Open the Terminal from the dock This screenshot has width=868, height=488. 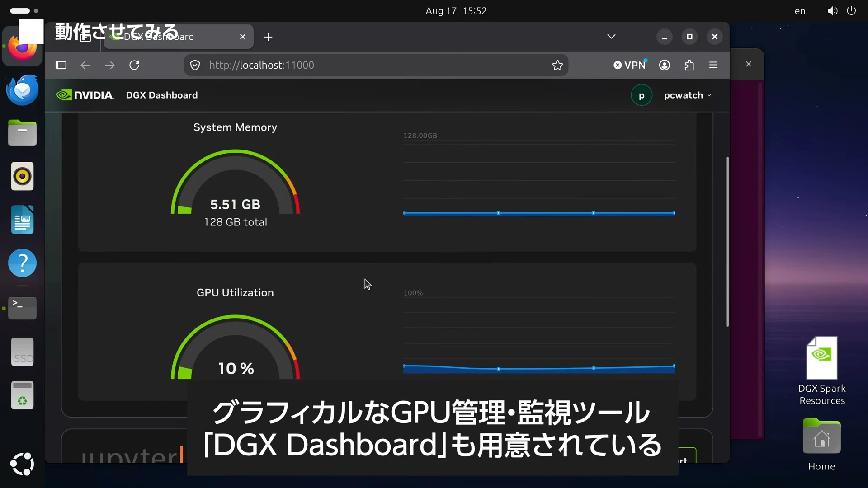click(22, 308)
